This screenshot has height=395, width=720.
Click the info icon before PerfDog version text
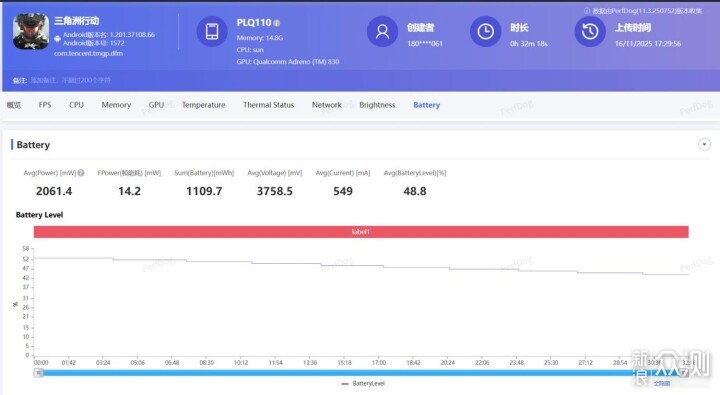click(x=587, y=11)
